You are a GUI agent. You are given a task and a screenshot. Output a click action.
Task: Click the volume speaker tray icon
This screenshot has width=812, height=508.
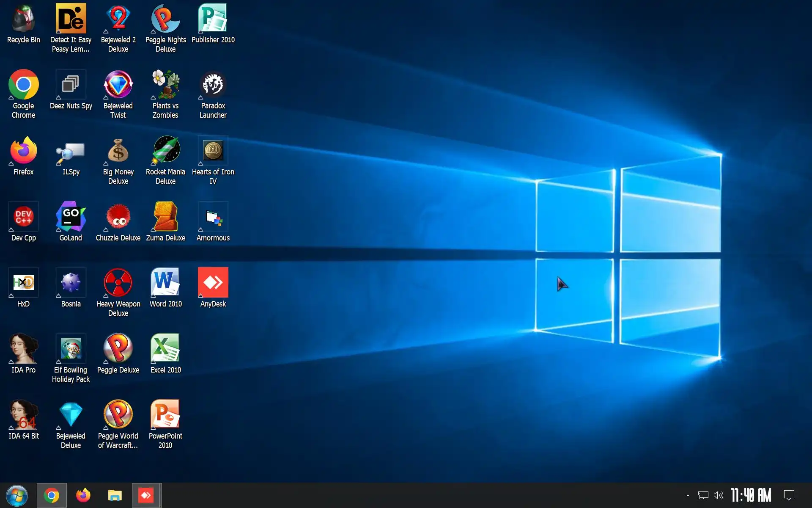(718, 495)
